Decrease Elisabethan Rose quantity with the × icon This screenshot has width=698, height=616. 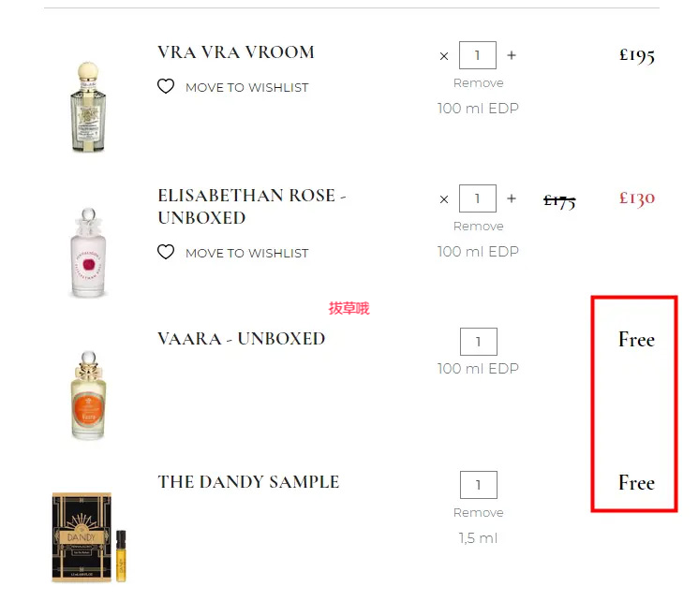pyautogui.click(x=444, y=199)
